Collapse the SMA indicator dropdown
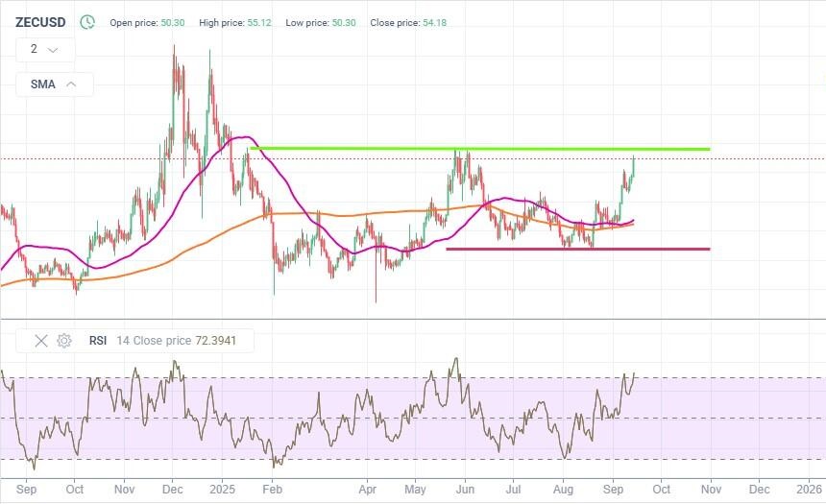Image resolution: width=826 pixels, height=504 pixels. pos(55,84)
